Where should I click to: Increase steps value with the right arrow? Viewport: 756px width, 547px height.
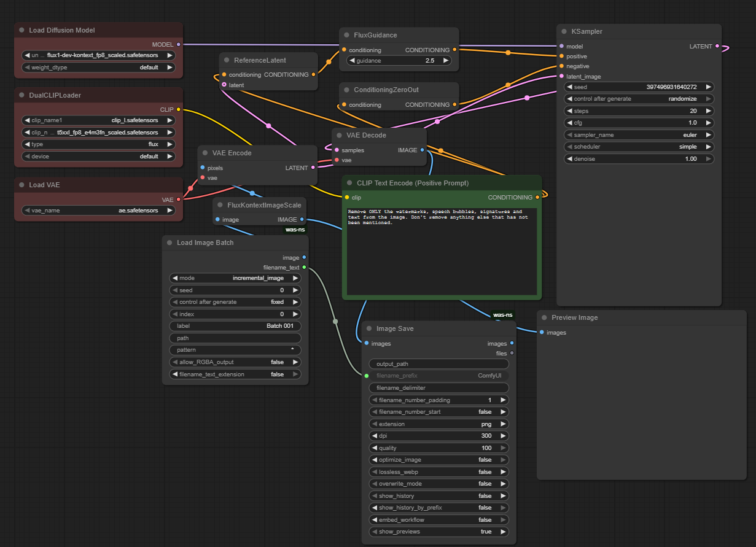(709, 111)
